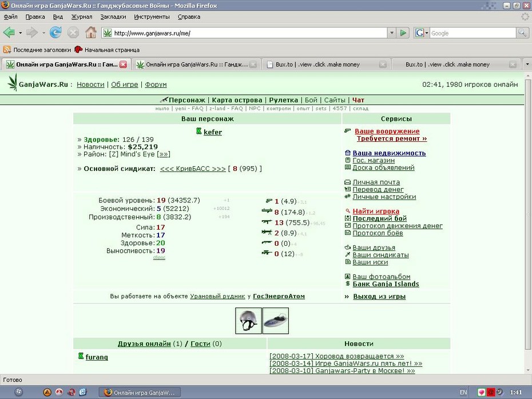
Task: Click the Firefox taskbar button
Action: [140, 393]
